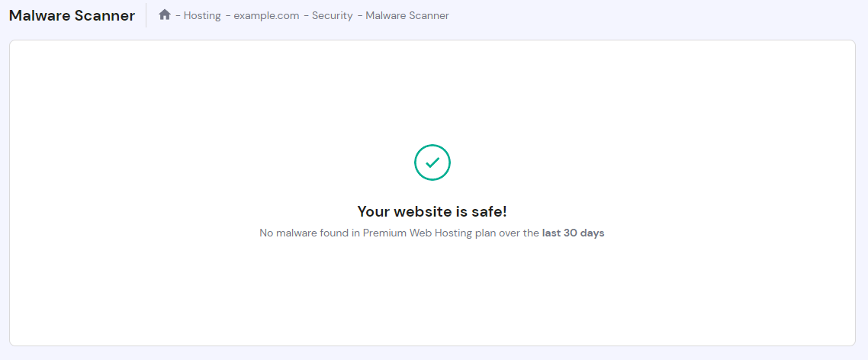Go to example.com in the breadcrumb
The width and height of the screenshot is (868, 360).
(266, 15)
